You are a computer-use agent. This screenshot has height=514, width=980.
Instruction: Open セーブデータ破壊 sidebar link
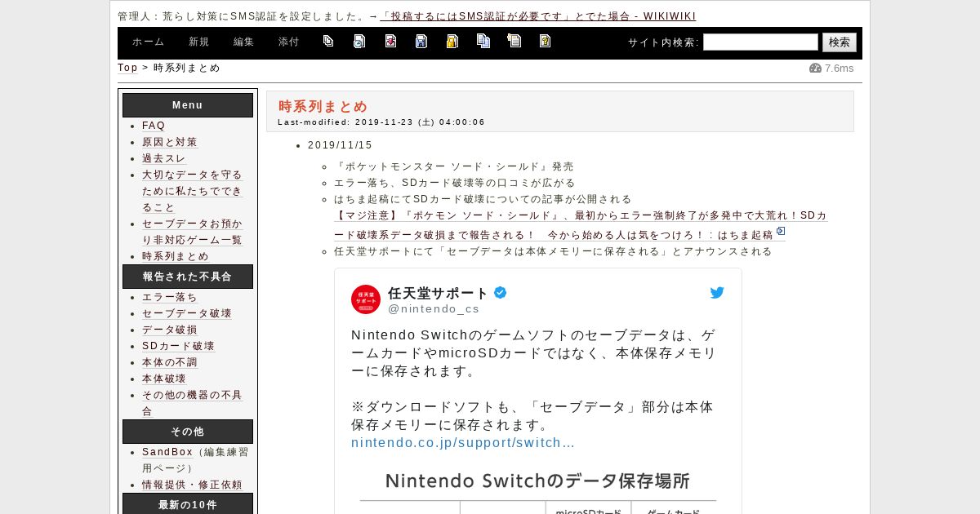pyautogui.click(x=187, y=313)
